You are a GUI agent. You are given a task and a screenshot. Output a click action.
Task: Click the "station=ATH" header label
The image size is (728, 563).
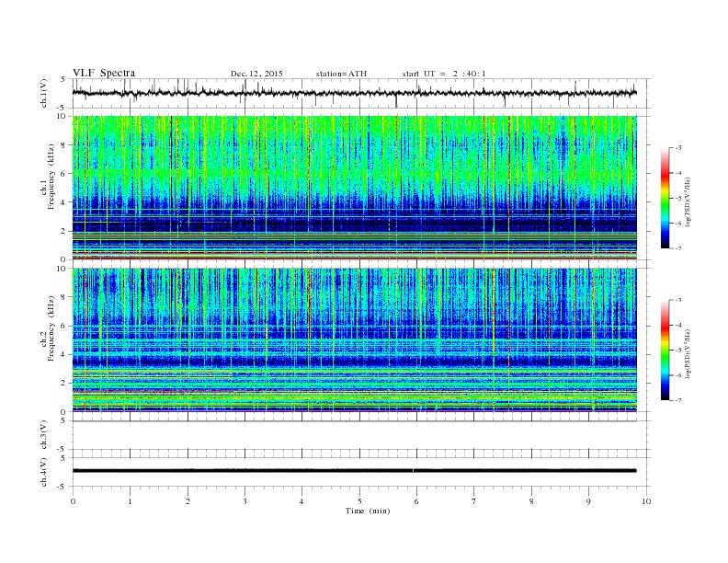coord(341,74)
